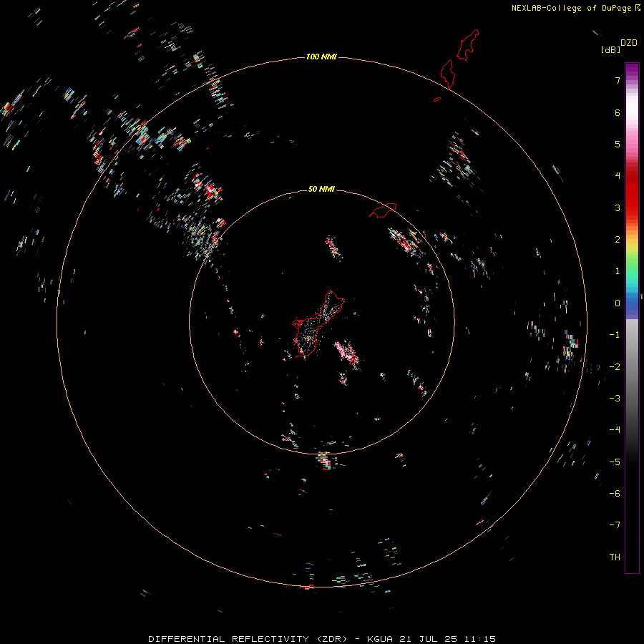Click the NEXLAB-College of DuPage credit text
This screenshot has width=644, height=644.
571,8
